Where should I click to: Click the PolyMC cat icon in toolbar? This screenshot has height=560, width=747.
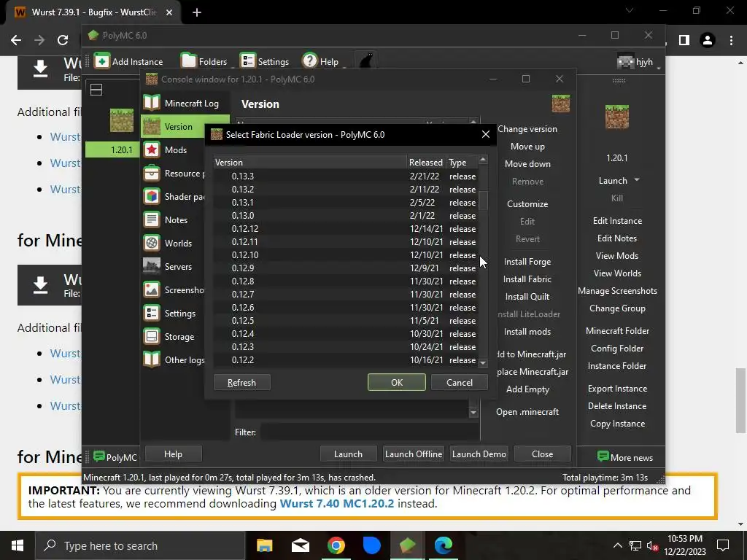(366, 61)
